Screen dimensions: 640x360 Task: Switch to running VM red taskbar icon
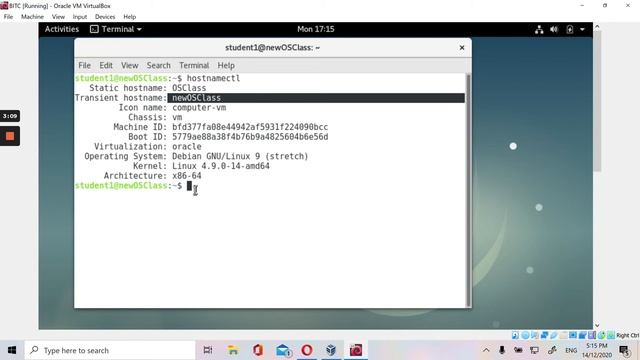pos(356,350)
